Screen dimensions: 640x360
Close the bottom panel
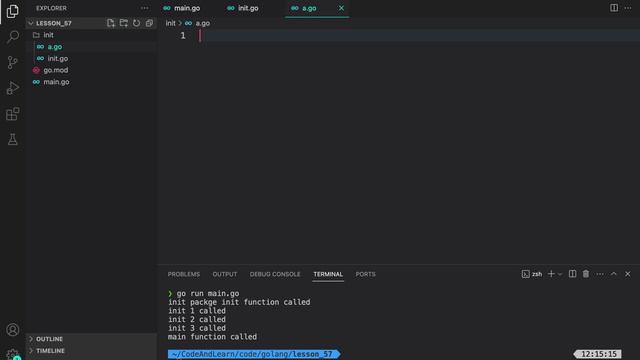click(627, 274)
